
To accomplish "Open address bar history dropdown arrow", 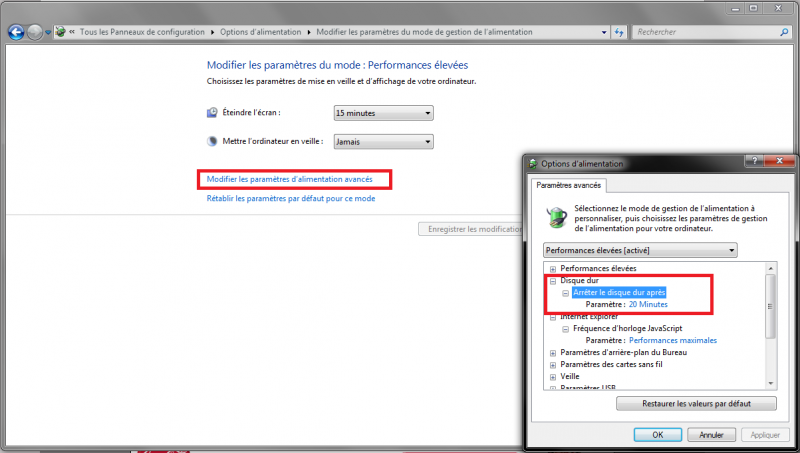I will coord(604,32).
